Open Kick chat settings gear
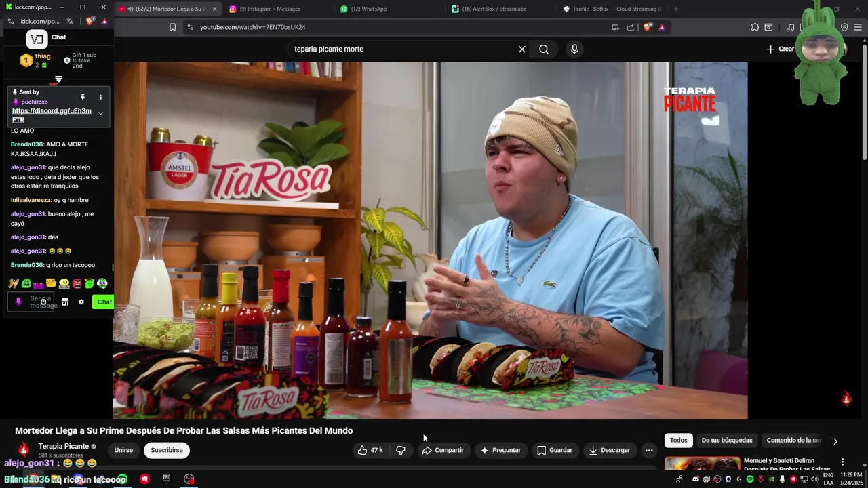This screenshot has height=488, width=868. [x=81, y=302]
